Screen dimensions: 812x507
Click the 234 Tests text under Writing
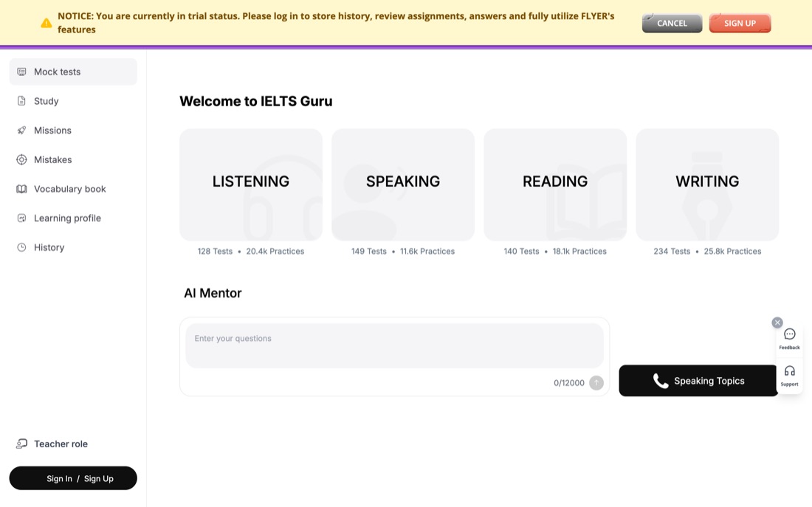pos(672,251)
